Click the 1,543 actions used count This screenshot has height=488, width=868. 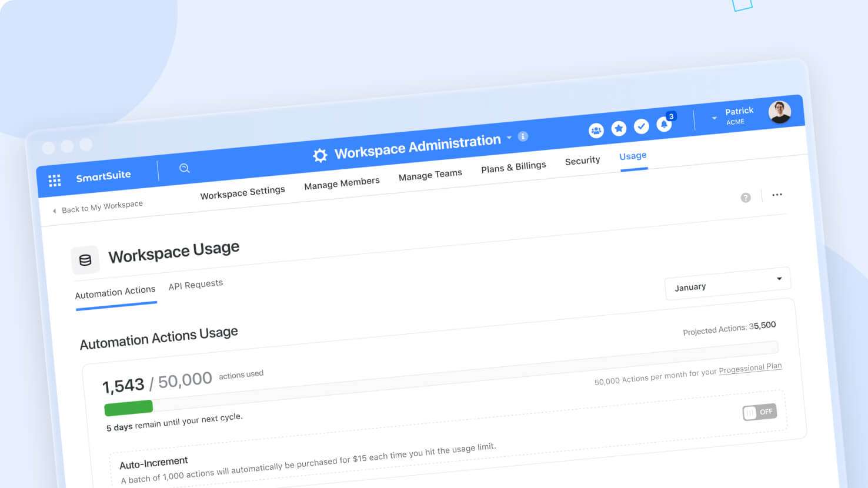(123, 386)
